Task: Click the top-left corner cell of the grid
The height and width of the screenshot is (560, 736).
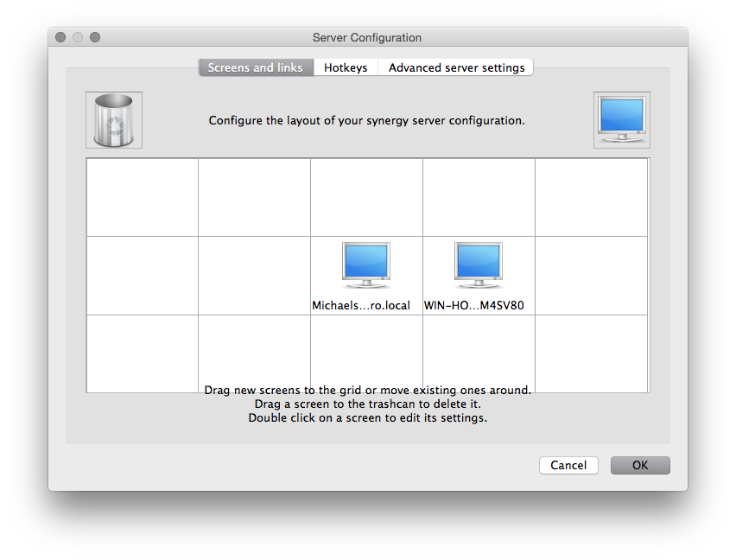Action: [x=143, y=197]
